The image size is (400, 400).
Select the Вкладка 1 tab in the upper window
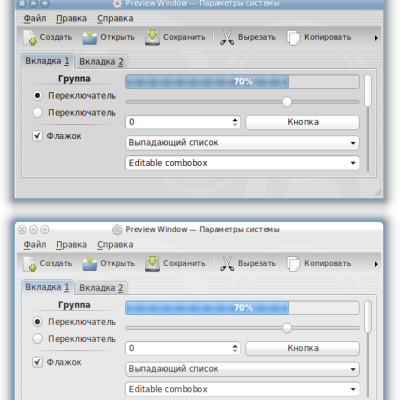(x=48, y=61)
